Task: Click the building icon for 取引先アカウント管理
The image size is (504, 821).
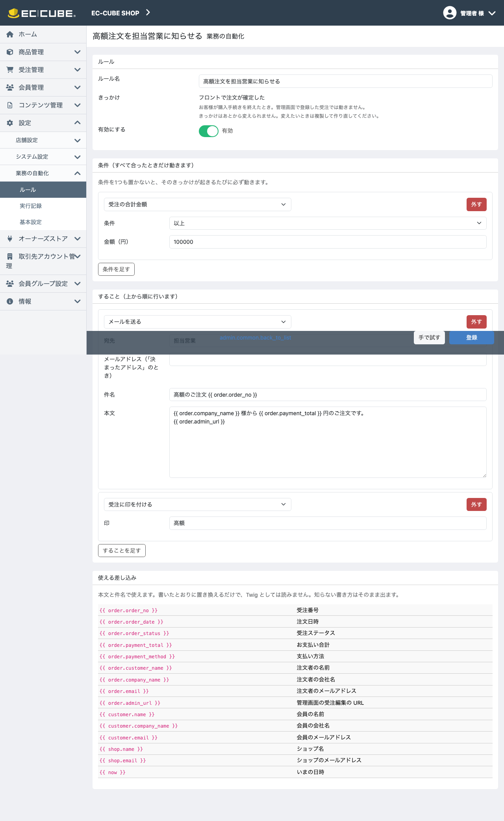Action: (10, 256)
